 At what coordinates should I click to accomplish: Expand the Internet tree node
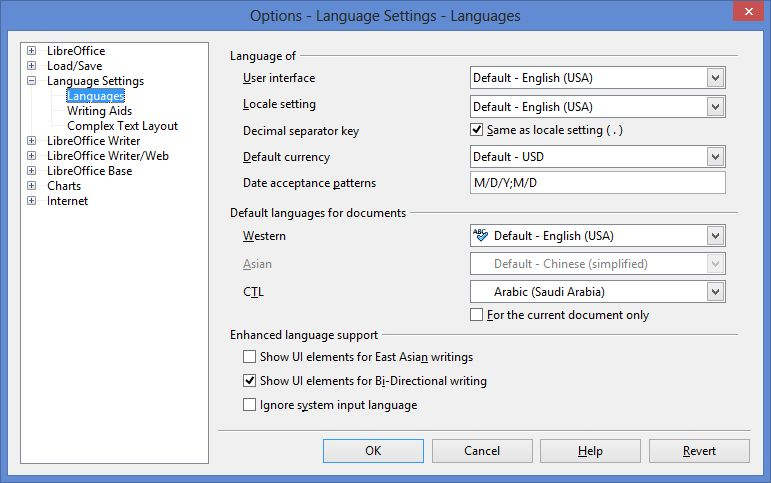(x=31, y=201)
